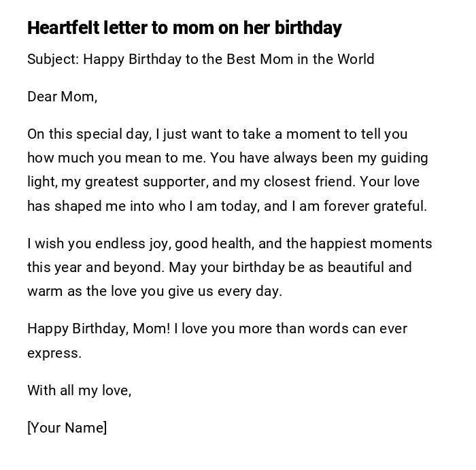Click the line starting "warm as the love"
The width and height of the screenshot is (476, 470).
click(x=154, y=291)
